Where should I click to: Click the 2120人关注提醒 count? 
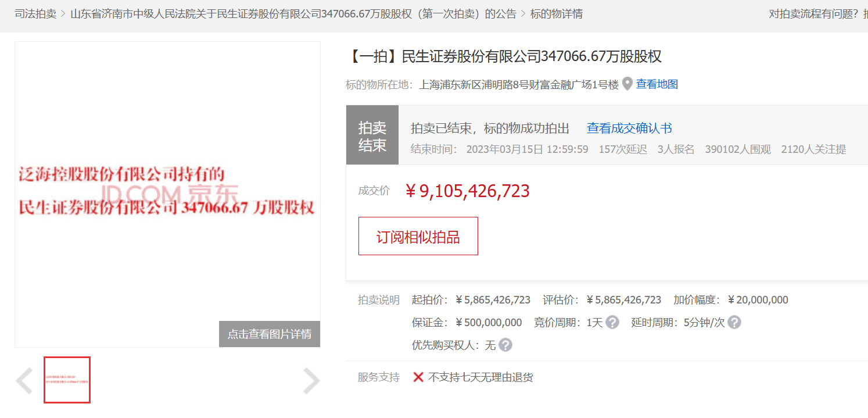813,149
